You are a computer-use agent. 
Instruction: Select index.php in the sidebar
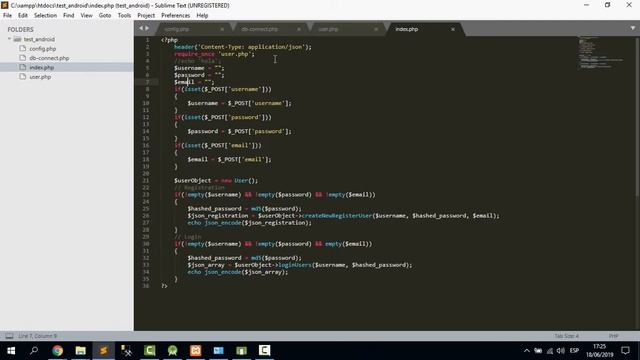click(x=42, y=67)
